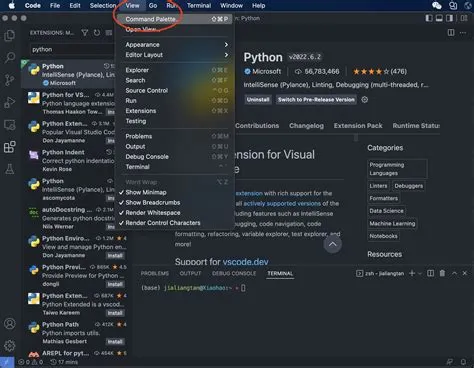This screenshot has height=368, width=474.
Task: Select Explorer in the View menu
Action: tap(174, 70)
